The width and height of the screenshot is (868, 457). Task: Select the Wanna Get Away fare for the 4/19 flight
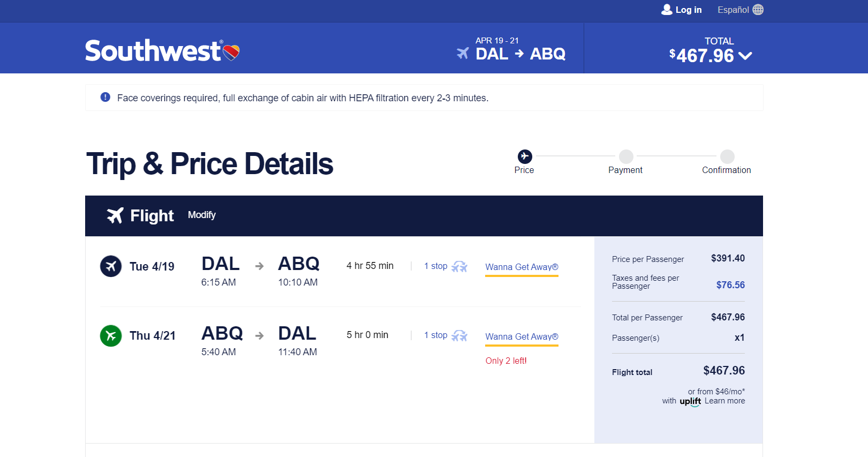tap(521, 267)
